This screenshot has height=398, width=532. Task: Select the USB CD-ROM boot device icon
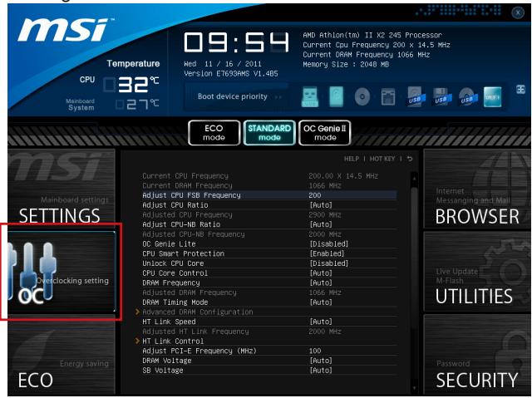pyautogui.click(x=467, y=97)
